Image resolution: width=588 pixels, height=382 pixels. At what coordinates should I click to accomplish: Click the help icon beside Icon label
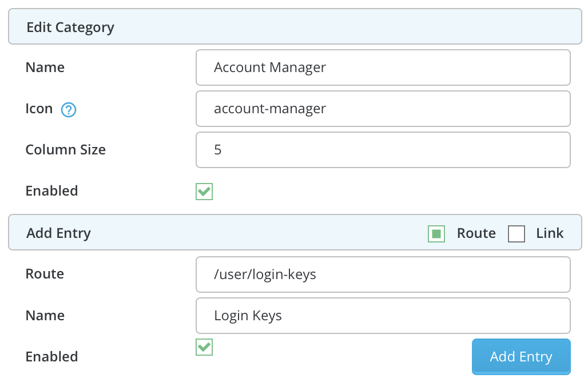[x=69, y=109]
